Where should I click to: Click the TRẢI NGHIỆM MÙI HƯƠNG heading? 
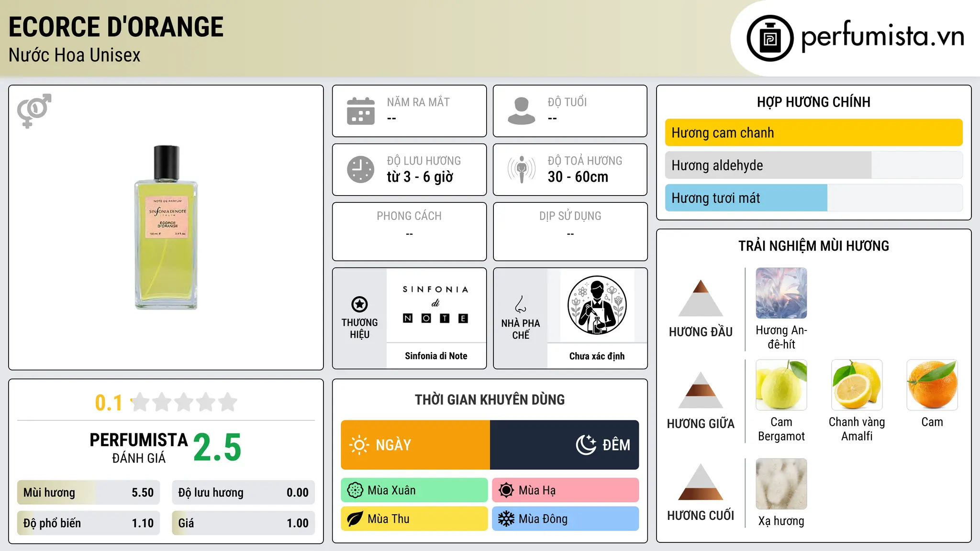coord(813,246)
